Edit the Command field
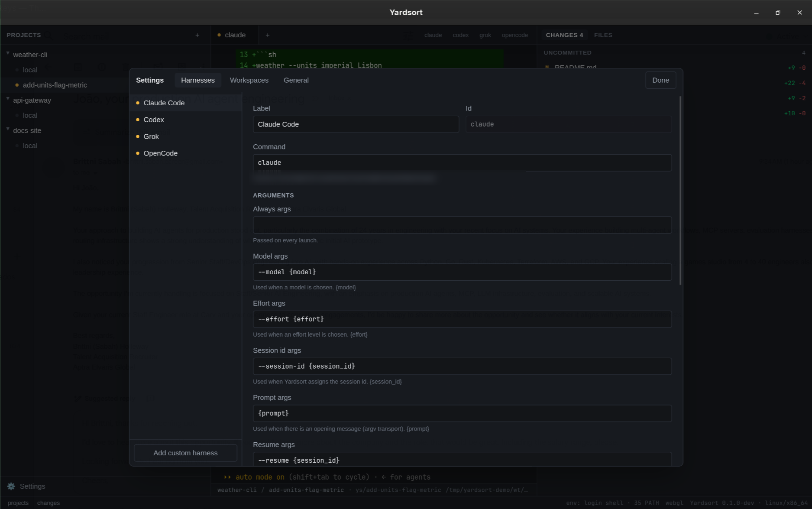The image size is (812, 509). point(462,163)
